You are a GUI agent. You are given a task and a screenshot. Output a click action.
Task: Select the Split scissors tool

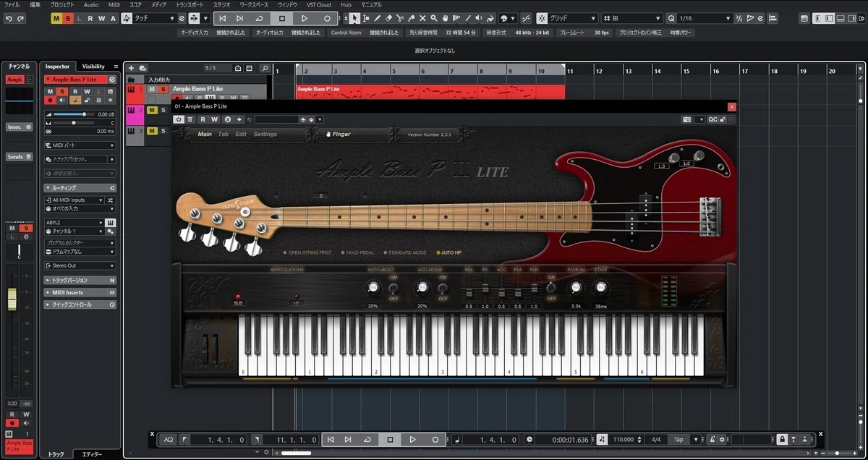400,18
